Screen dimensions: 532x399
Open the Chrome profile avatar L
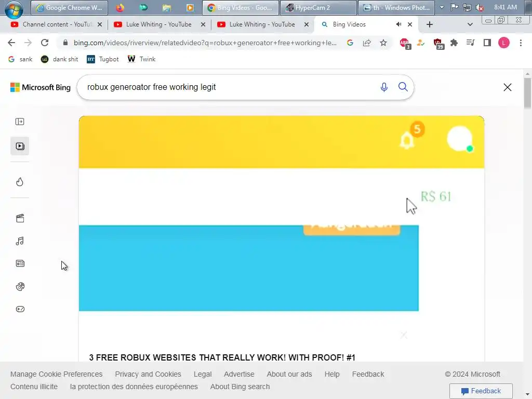coord(504,43)
